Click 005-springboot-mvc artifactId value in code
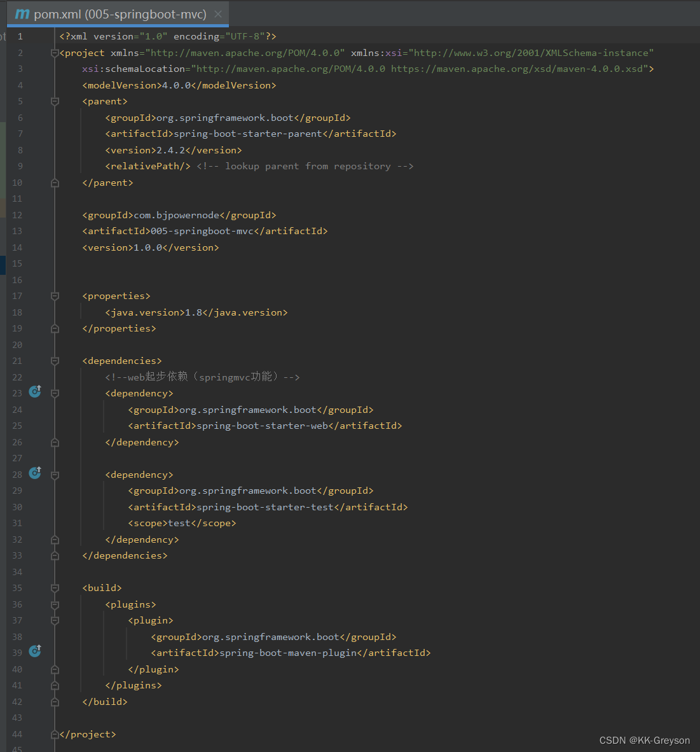Viewport: 700px width, 752px height. pyautogui.click(x=202, y=231)
